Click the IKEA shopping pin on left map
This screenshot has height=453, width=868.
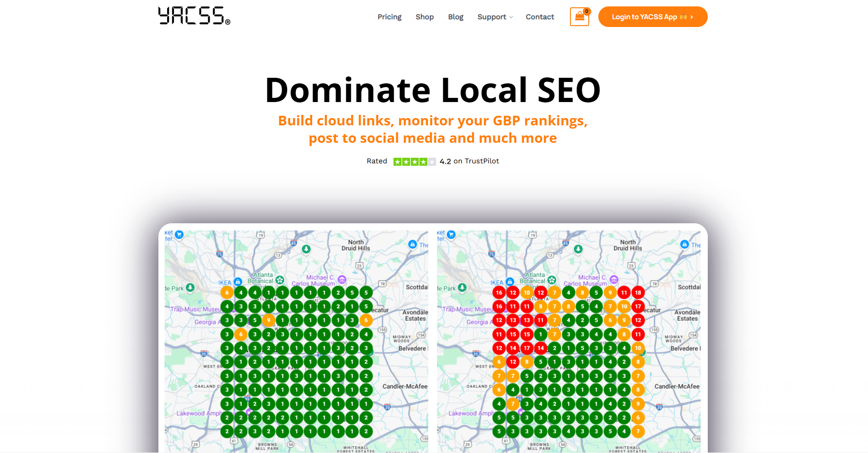click(238, 282)
